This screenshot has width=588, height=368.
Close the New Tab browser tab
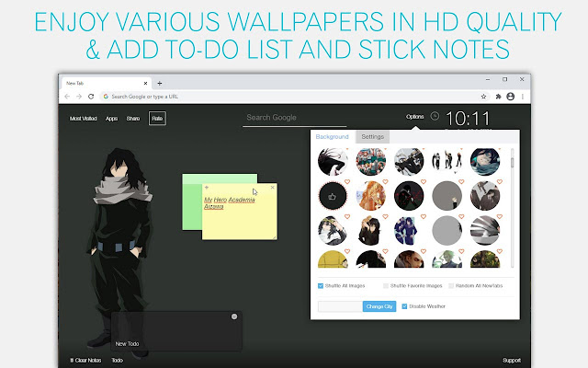point(145,84)
